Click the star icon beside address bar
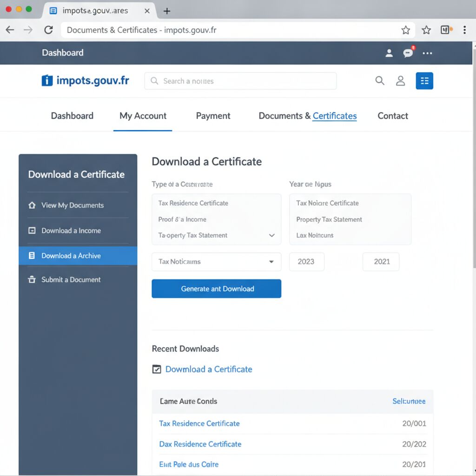476x476 pixels. pos(426,30)
